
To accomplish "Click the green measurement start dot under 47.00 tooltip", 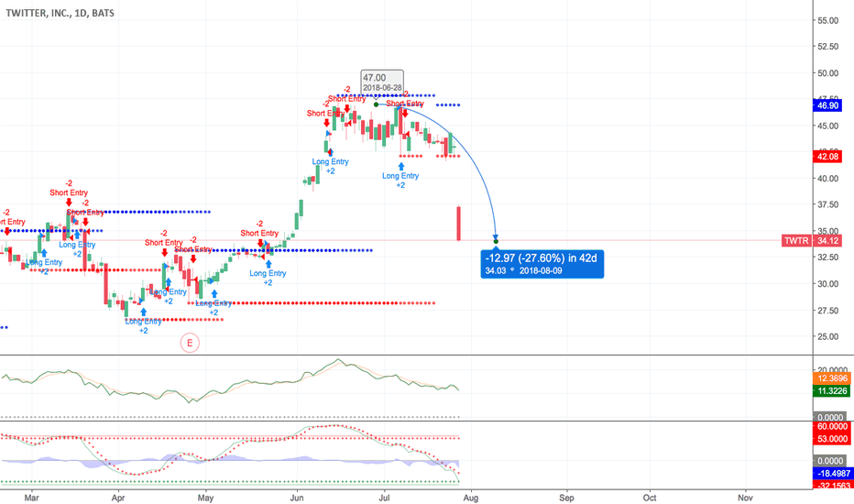I will (376, 104).
